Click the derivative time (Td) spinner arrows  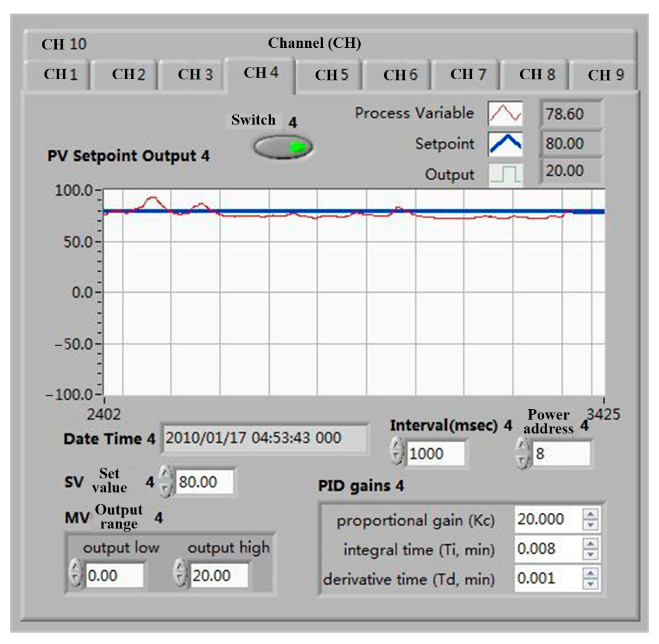click(x=590, y=578)
